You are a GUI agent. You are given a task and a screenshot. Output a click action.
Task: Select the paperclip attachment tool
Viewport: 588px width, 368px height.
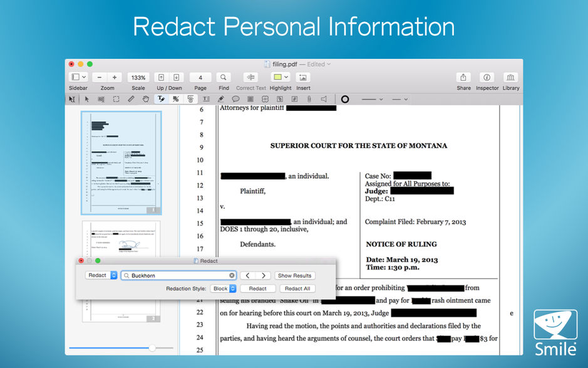tap(309, 99)
